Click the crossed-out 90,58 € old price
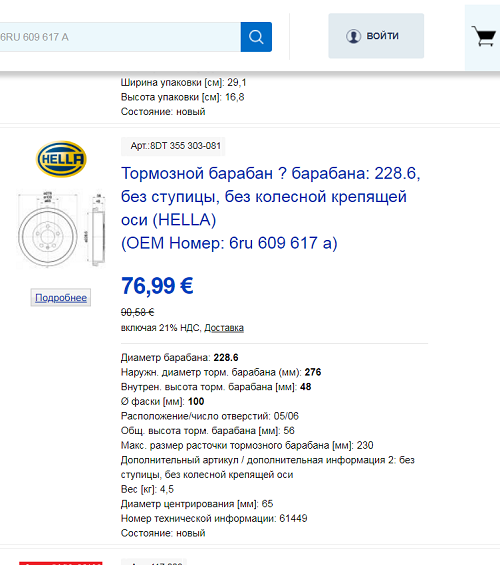The height and width of the screenshot is (565, 500). (137, 312)
